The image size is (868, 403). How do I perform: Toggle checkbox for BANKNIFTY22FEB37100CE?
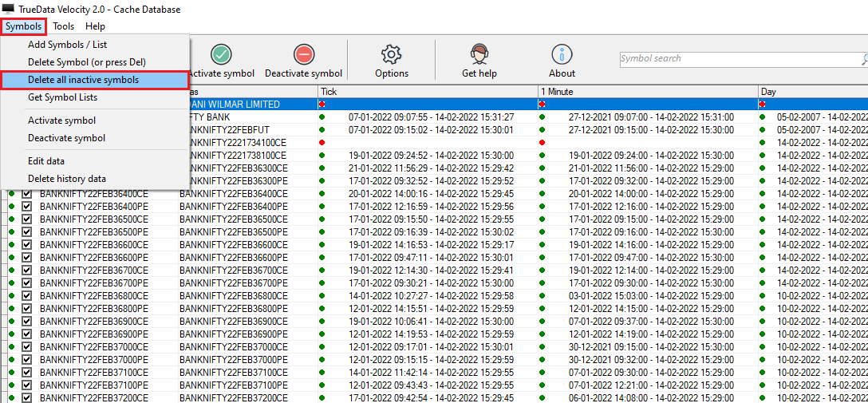[26, 371]
